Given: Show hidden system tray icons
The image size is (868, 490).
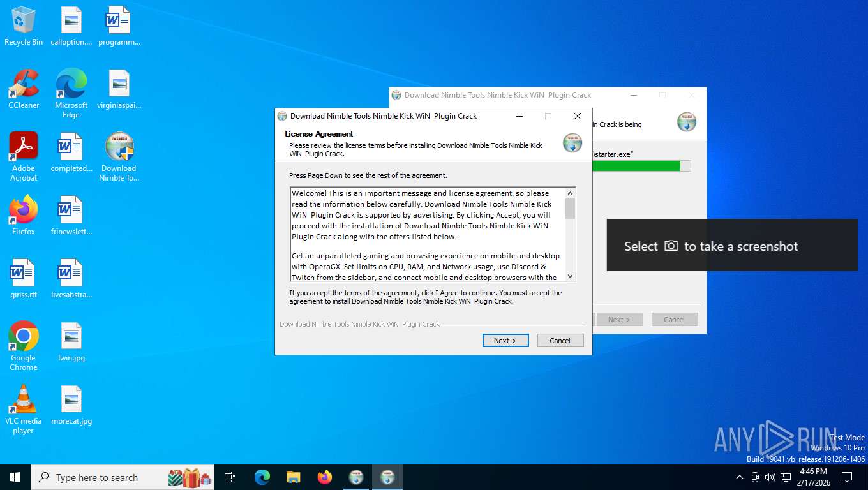Looking at the screenshot, I should 739,477.
